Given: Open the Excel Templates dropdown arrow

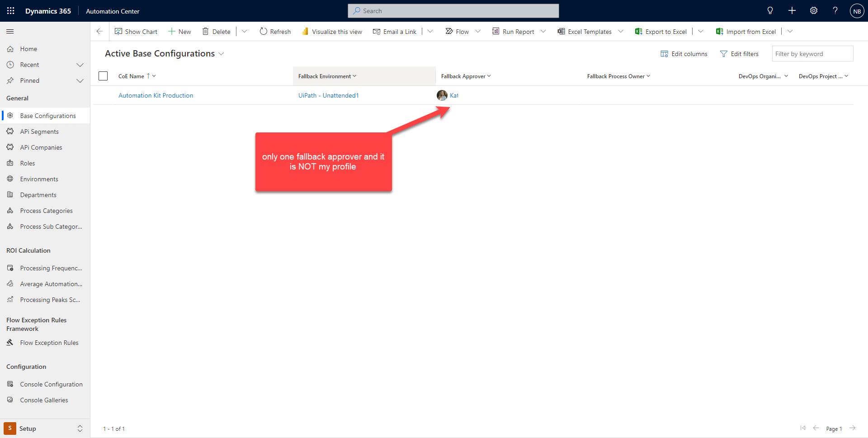Looking at the screenshot, I should (621, 31).
